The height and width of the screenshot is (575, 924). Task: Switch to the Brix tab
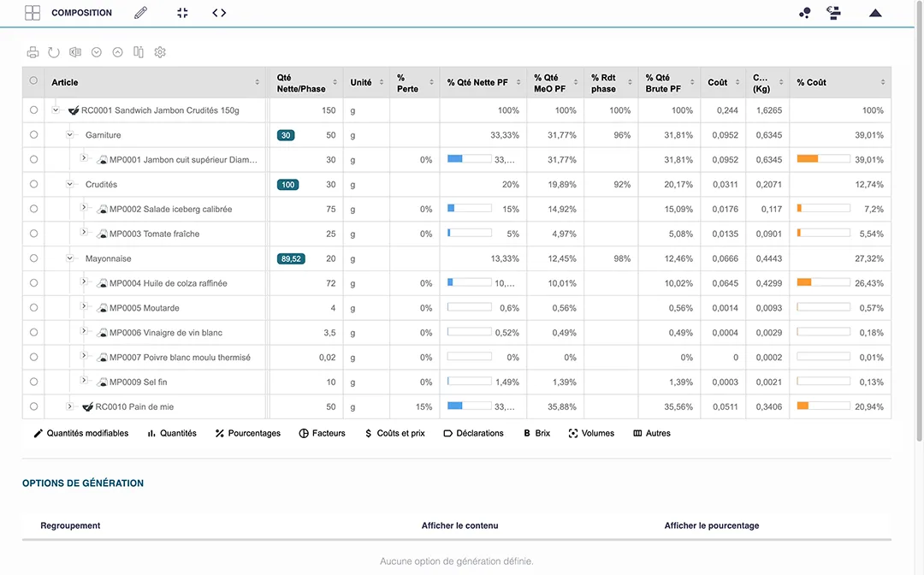536,434
